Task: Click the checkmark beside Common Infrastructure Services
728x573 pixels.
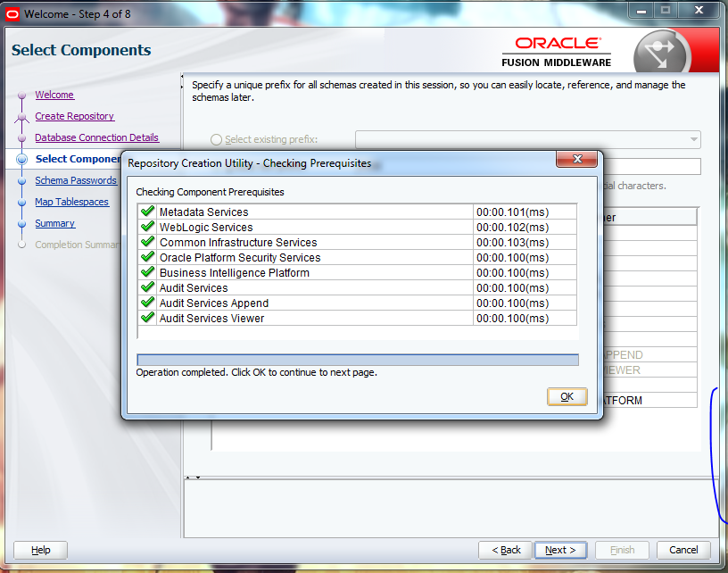Action: [x=147, y=242]
